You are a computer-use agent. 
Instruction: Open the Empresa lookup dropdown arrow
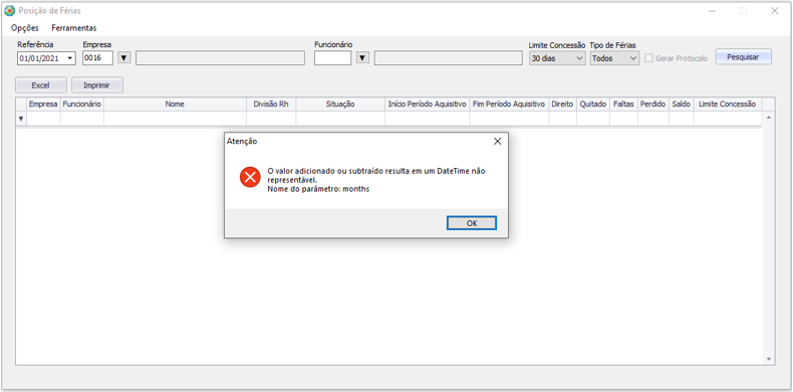[124, 58]
